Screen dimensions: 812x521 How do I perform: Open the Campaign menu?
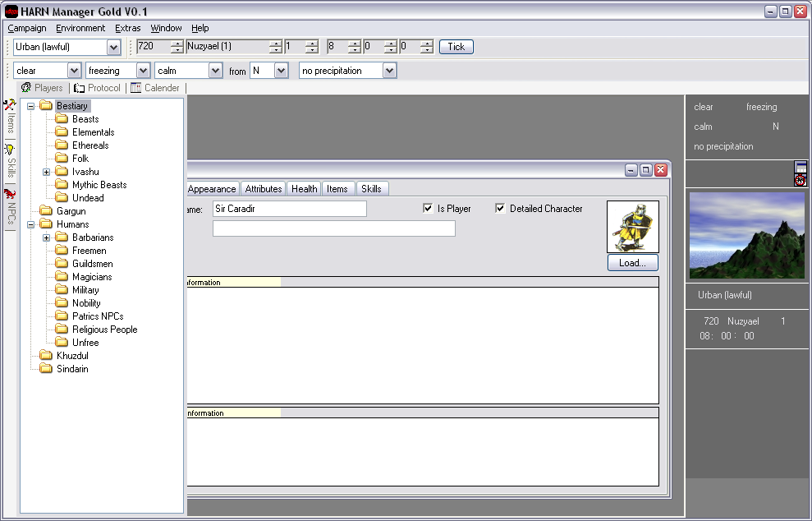click(x=26, y=28)
